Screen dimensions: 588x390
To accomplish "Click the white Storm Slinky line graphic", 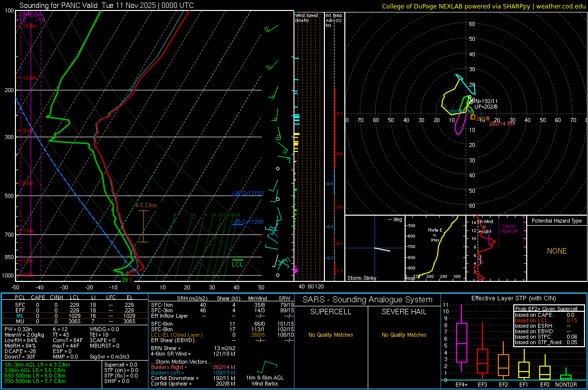I will point(382,250).
